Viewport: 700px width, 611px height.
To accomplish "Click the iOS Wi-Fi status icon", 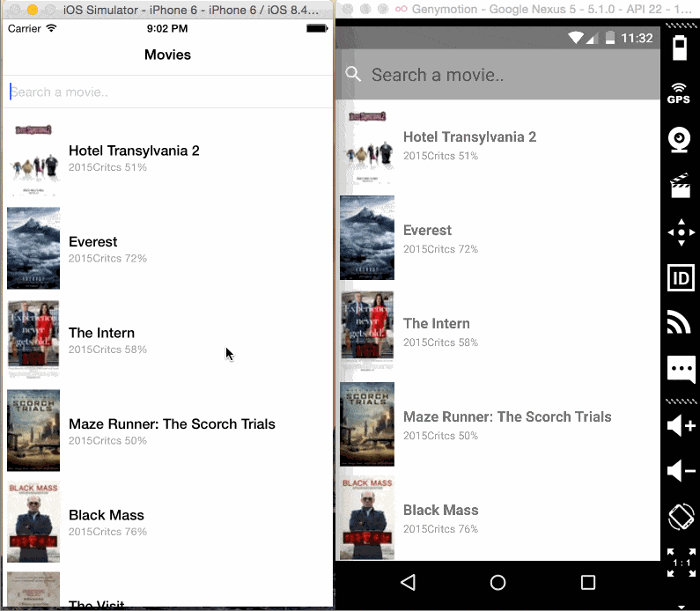I will pos(52,28).
